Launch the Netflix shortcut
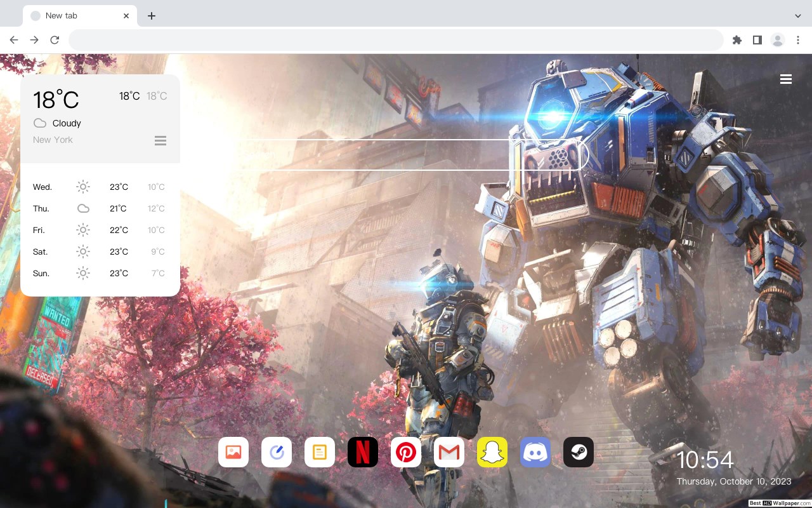 (x=363, y=452)
